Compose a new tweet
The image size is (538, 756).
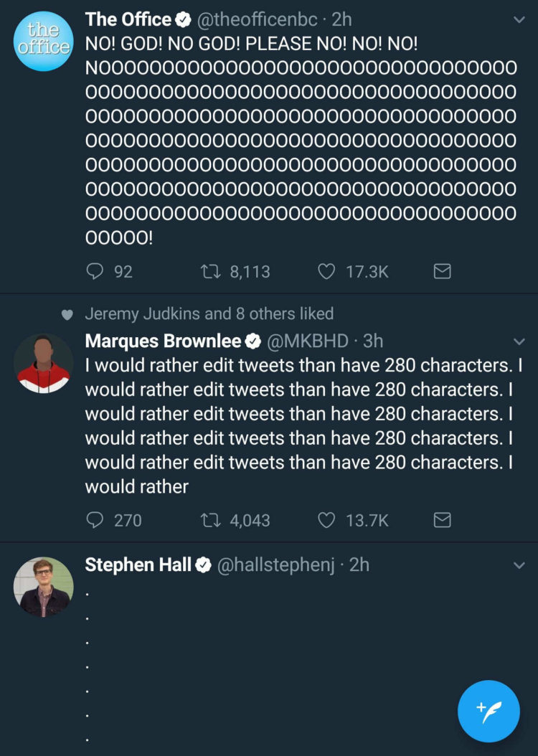(x=489, y=710)
